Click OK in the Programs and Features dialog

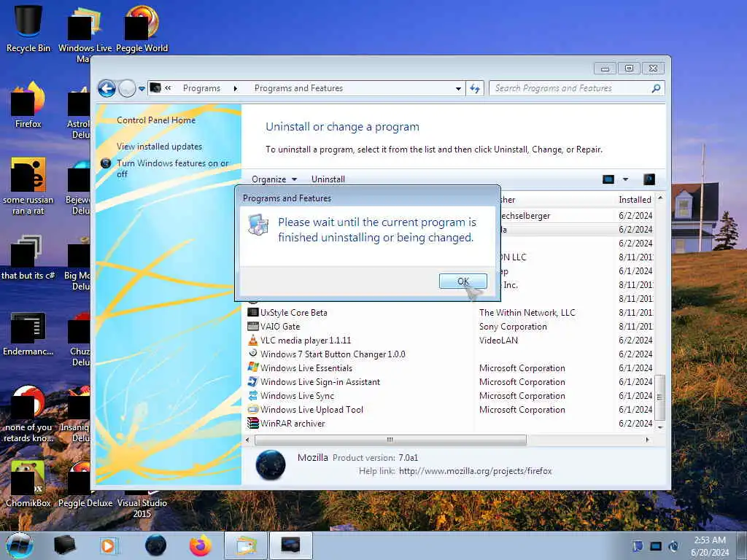(x=462, y=281)
